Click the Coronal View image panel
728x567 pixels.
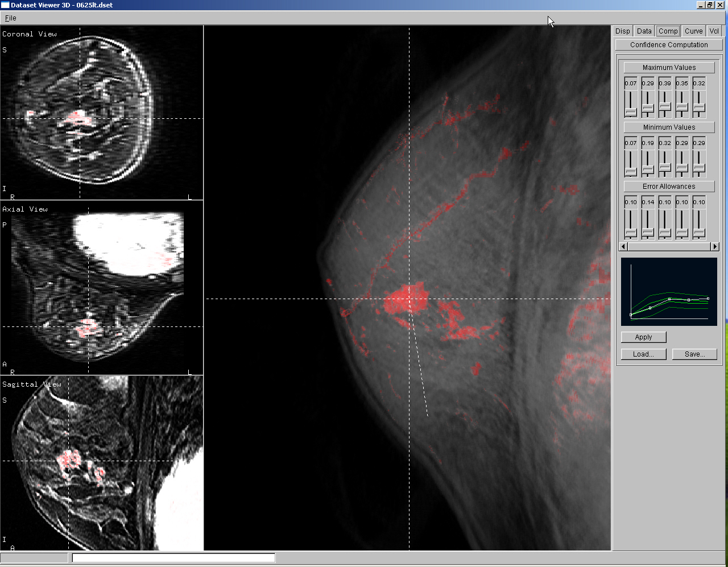(x=102, y=113)
